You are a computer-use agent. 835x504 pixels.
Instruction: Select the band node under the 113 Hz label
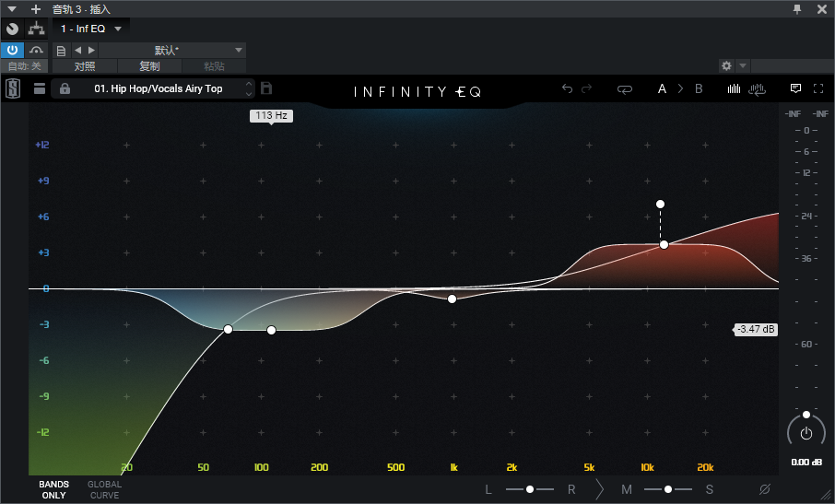(271, 330)
